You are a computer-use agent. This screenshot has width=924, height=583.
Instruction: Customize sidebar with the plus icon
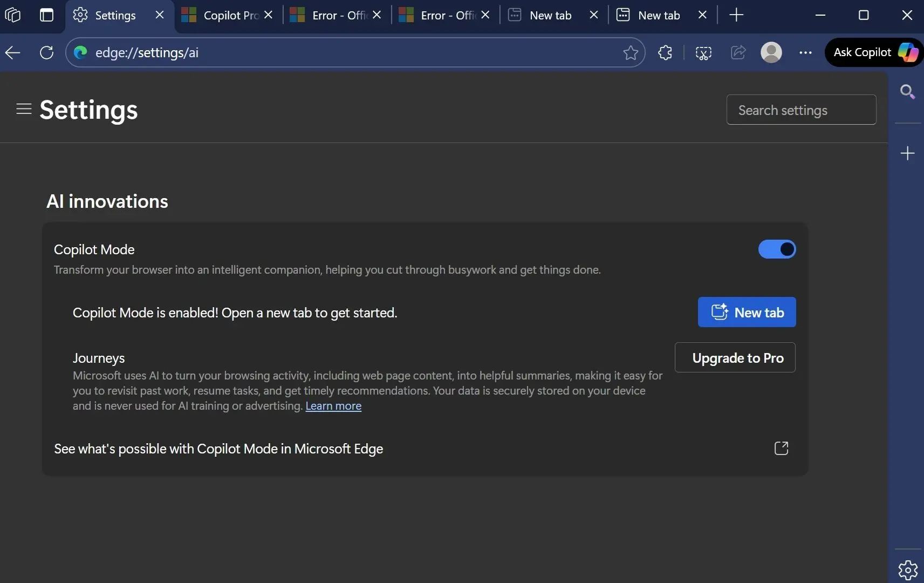(908, 153)
